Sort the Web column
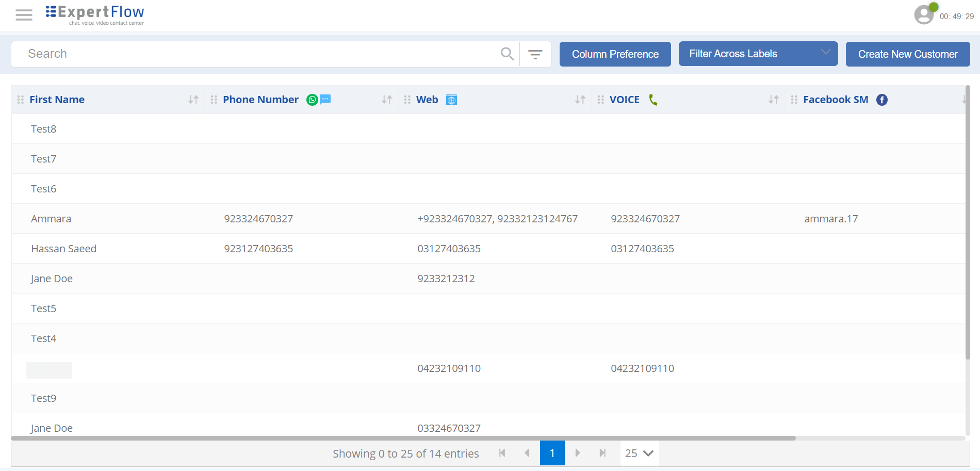The image size is (980, 471). click(580, 100)
